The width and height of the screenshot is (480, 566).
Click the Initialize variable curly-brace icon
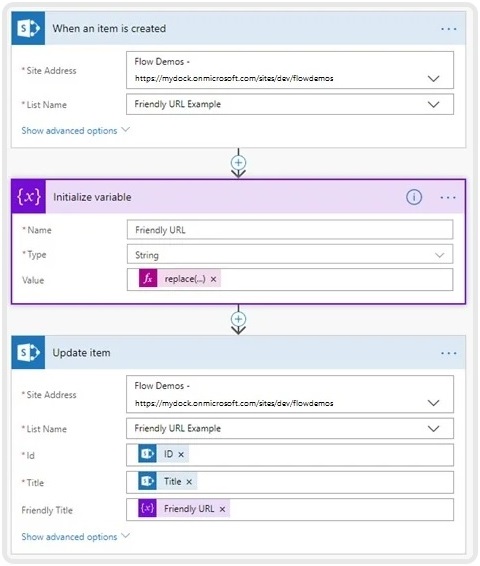click(x=29, y=197)
